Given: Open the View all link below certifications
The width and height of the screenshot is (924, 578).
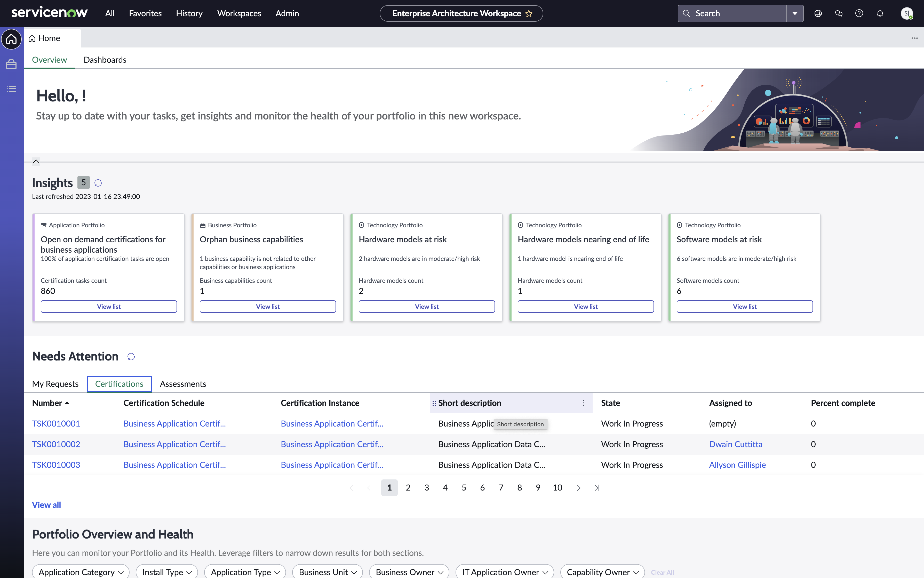Looking at the screenshot, I should [x=46, y=505].
